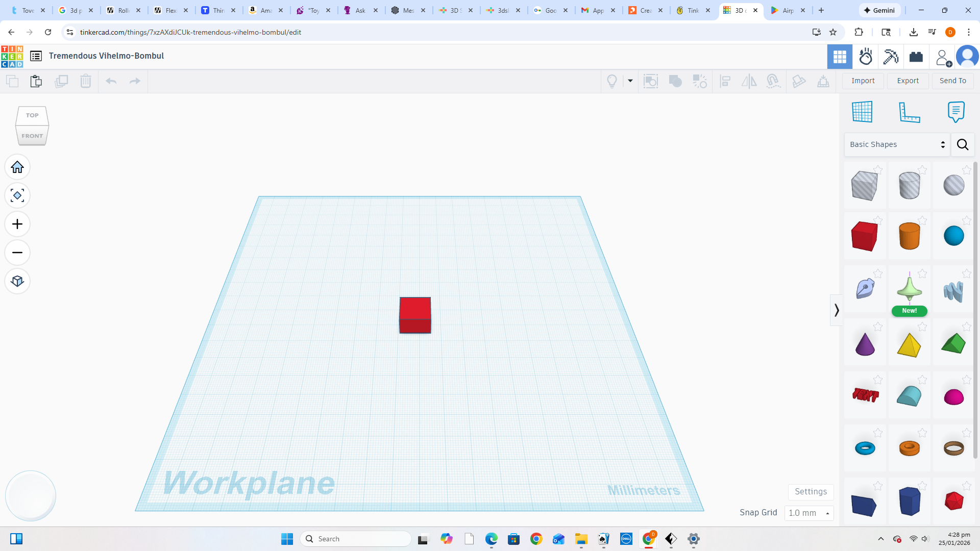Select the red box on workplane
The width and height of the screenshot is (980, 551).
tap(415, 315)
